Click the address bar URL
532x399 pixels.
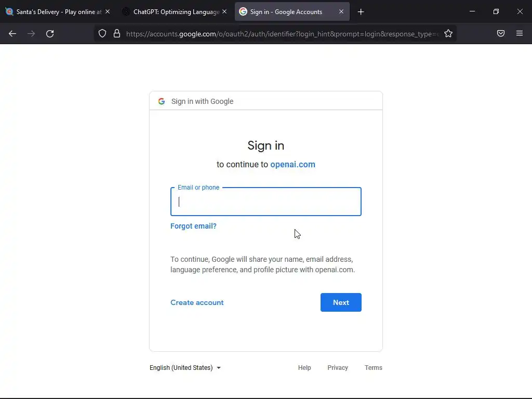pos(282,34)
